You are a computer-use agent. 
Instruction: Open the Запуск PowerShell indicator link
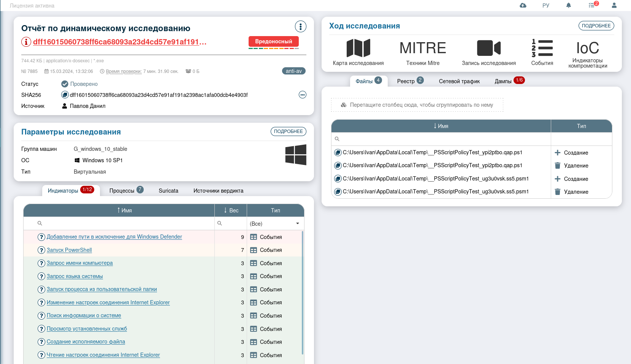click(x=69, y=250)
